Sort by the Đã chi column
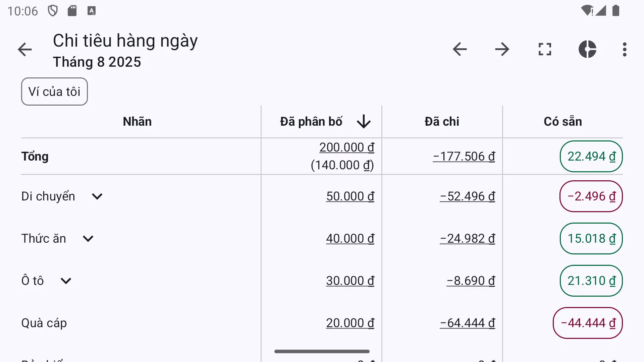The height and width of the screenshot is (362, 644). (442, 121)
